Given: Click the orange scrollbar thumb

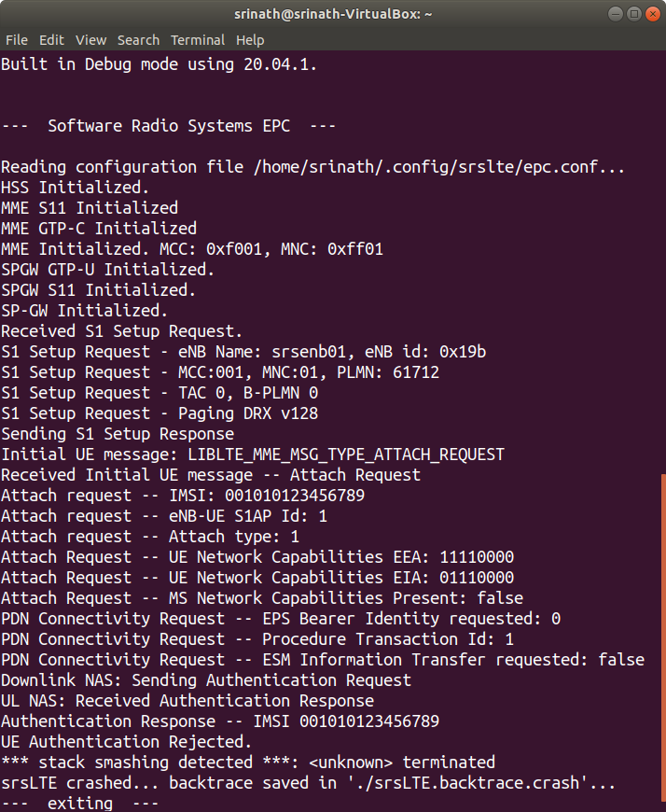Looking at the screenshot, I should (x=662, y=642).
